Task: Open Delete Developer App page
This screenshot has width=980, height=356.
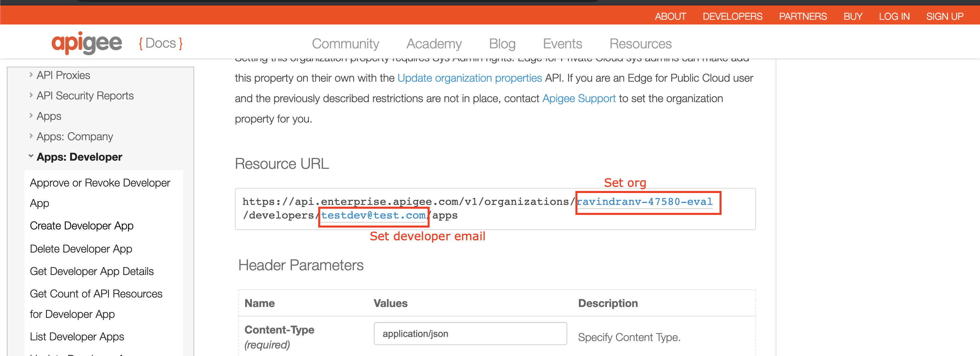Action: tap(81, 249)
